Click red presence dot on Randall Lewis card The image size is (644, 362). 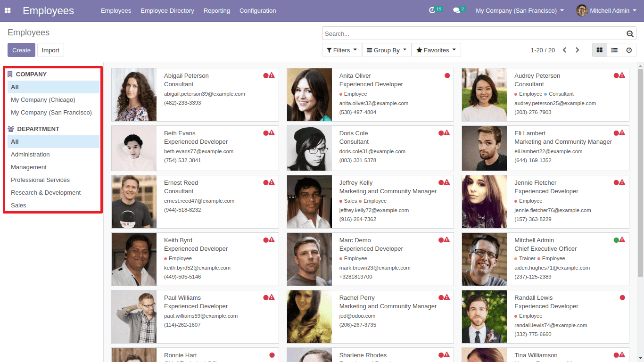point(622,297)
